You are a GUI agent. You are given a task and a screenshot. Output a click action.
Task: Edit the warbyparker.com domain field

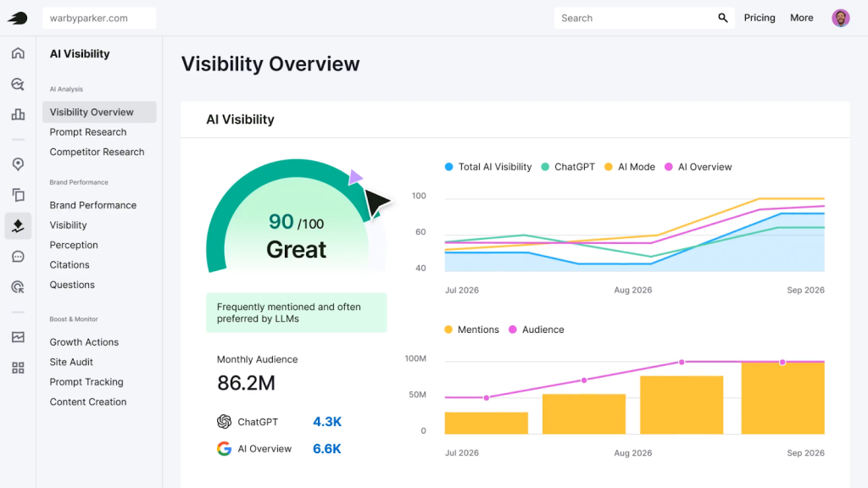click(99, 18)
